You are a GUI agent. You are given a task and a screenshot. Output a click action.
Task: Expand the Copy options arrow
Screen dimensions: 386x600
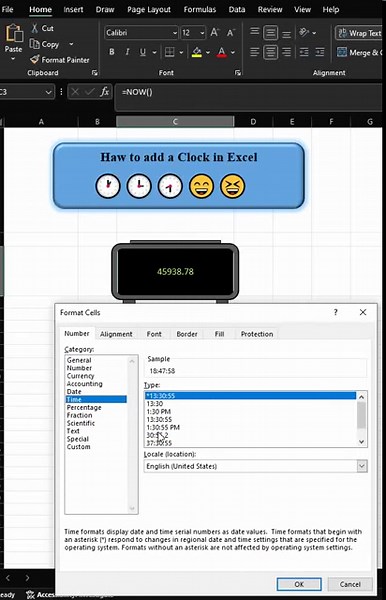point(71,44)
